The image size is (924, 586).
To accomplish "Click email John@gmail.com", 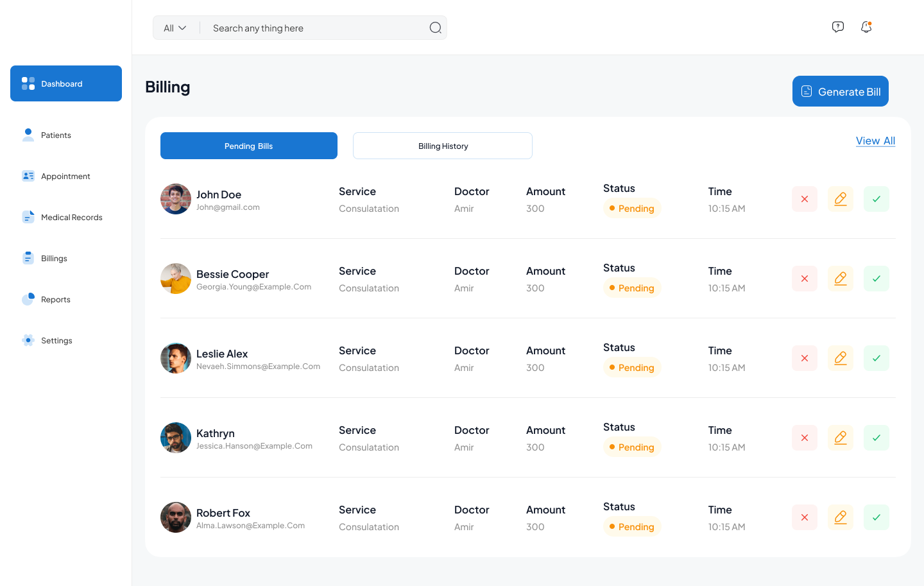I will tap(228, 207).
